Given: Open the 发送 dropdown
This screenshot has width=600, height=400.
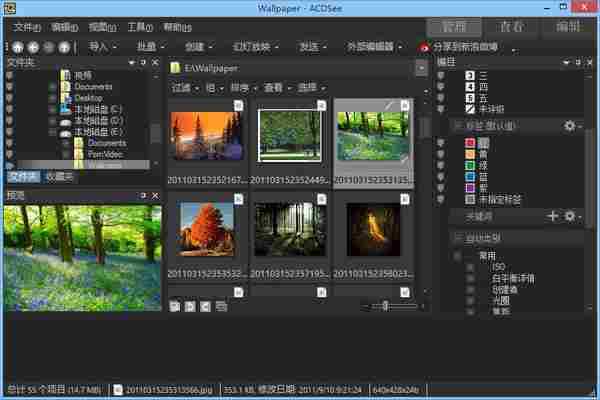Looking at the screenshot, I should (x=313, y=47).
